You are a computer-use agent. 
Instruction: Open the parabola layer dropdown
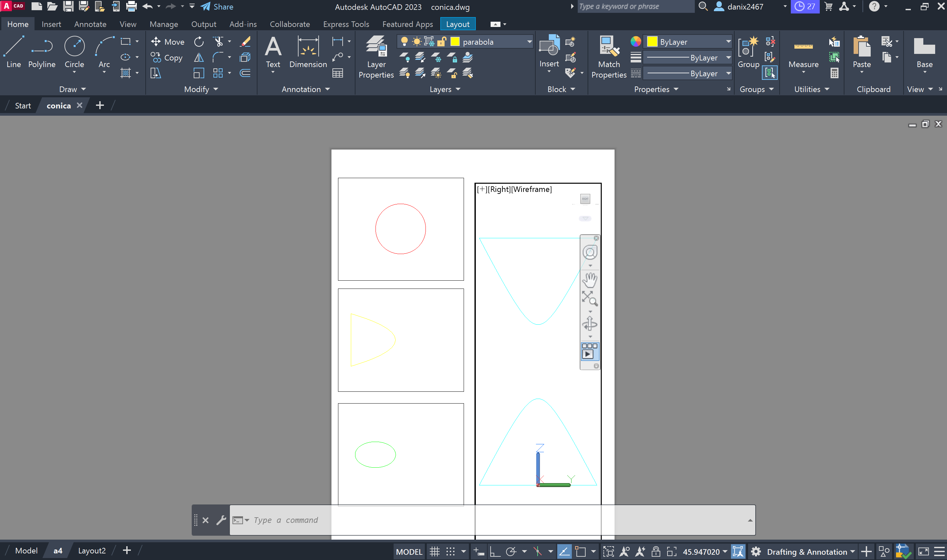529,42
